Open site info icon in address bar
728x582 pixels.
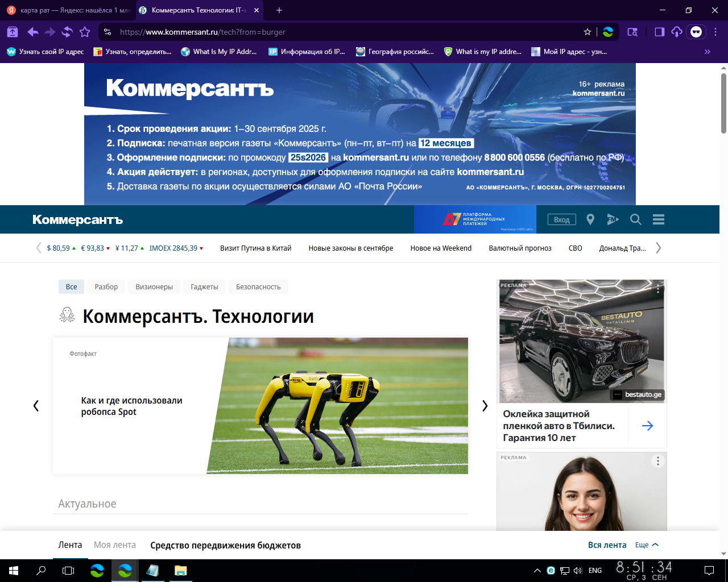click(107, 32)
